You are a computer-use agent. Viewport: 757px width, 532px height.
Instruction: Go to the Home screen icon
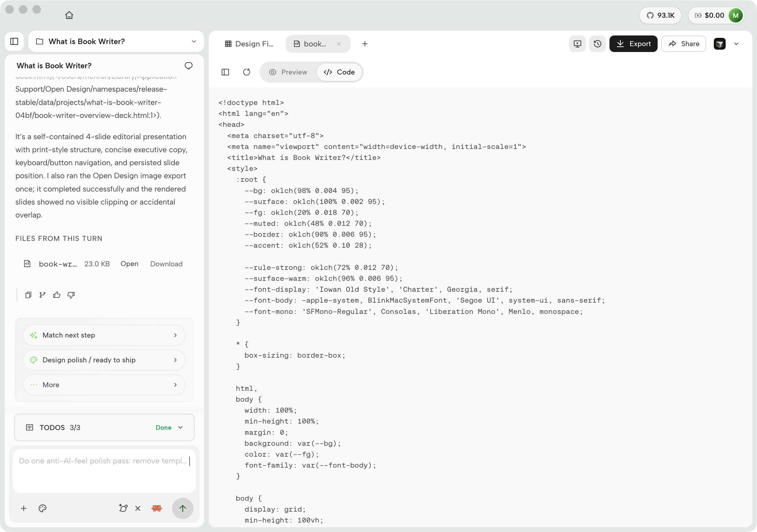[69, 15]
